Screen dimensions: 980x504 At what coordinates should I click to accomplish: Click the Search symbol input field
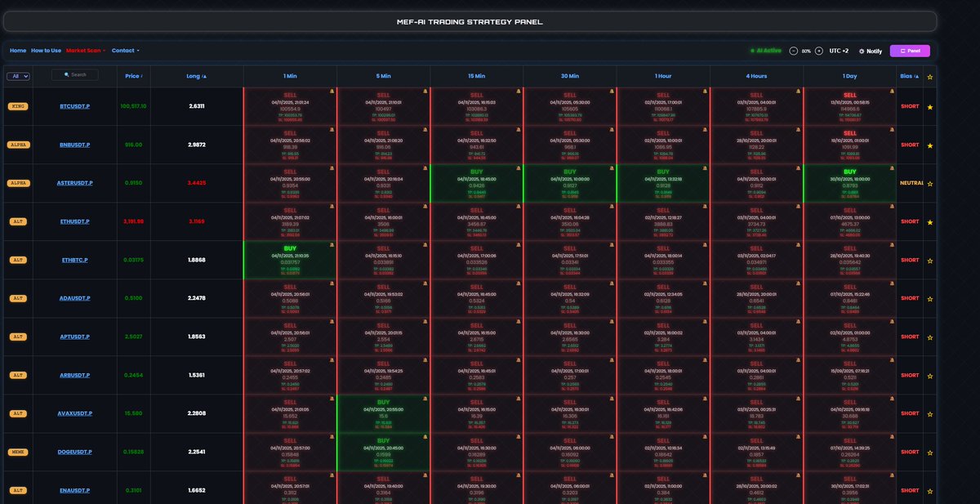tap(74, 74)
